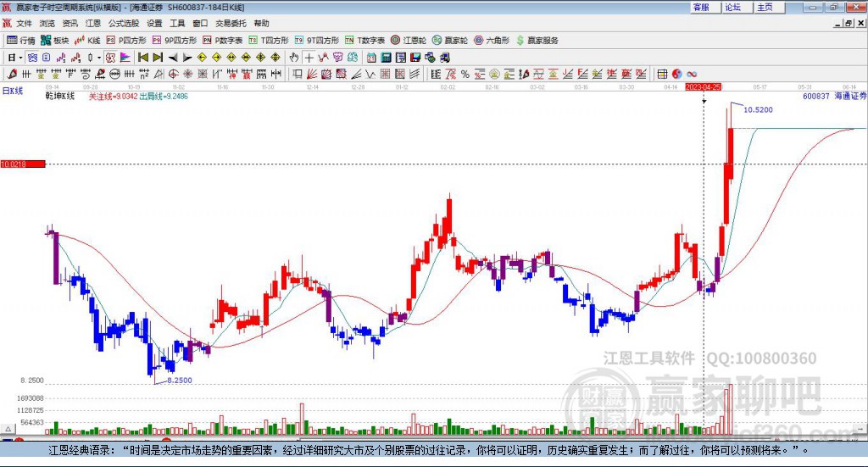Click the 600837 stock code text
This screenshot has width=868, height=467.
[x=816, y=97]
